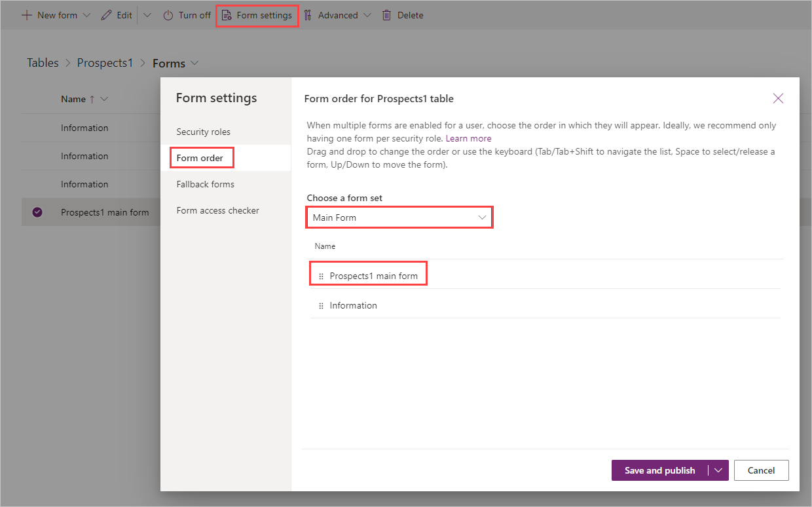Open the Fallback forms settings page

(x=205, y=184)
